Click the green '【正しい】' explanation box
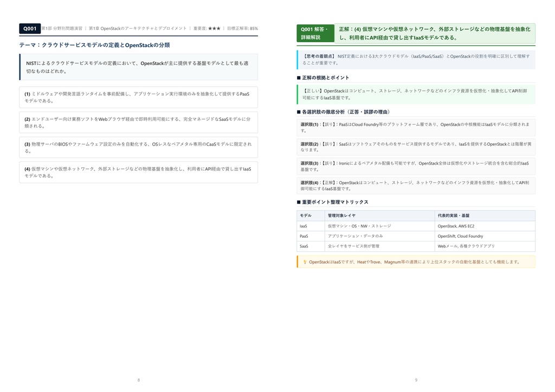 (416, 94)
